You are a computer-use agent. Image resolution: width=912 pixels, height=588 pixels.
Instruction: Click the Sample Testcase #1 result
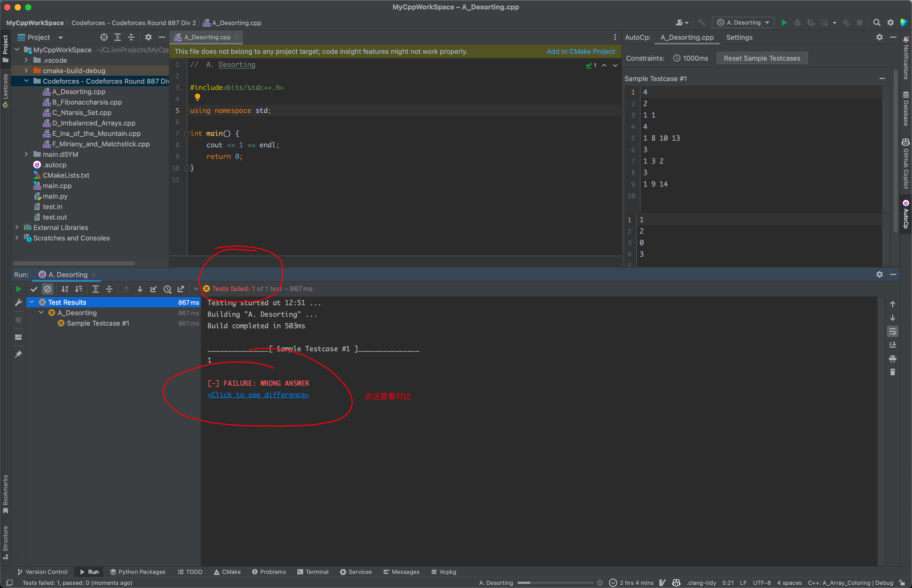click(98, 323)
